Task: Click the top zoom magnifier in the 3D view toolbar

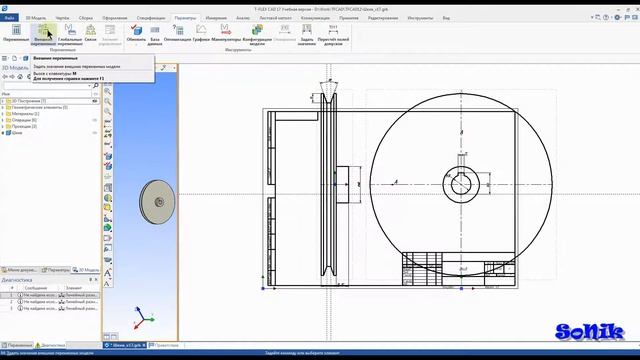Action: pos(108,91)
